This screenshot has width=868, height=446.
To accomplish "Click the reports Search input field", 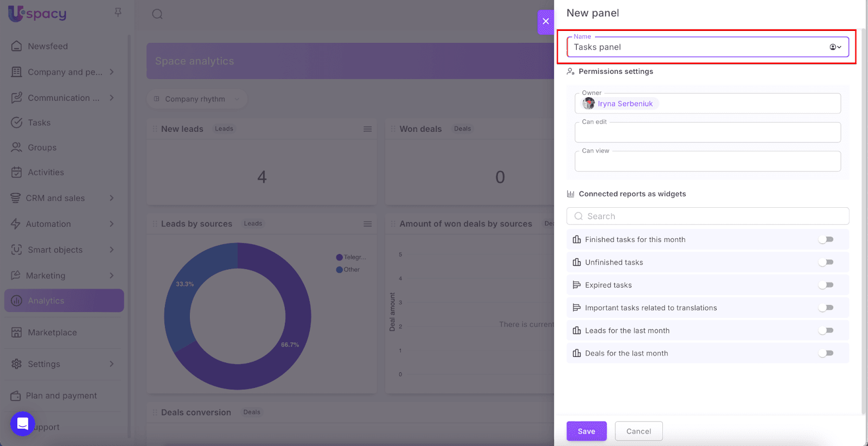I will tap(707, 216).
